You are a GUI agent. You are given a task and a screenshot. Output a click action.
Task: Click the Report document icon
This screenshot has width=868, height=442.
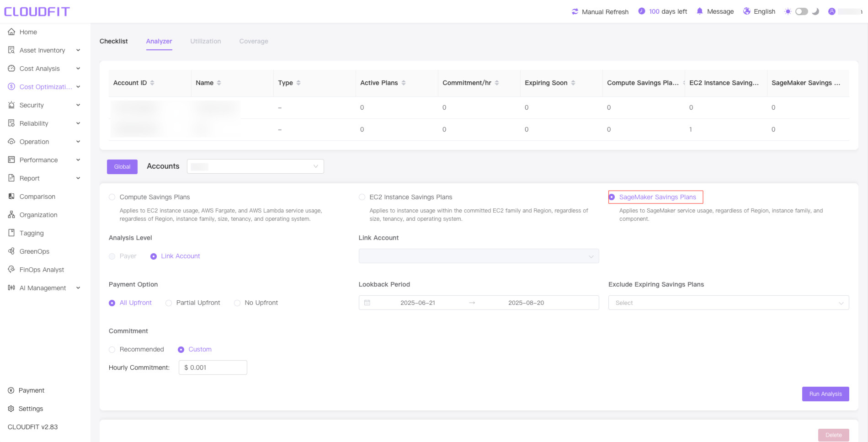pyautogui.click(x=11, y=178)
